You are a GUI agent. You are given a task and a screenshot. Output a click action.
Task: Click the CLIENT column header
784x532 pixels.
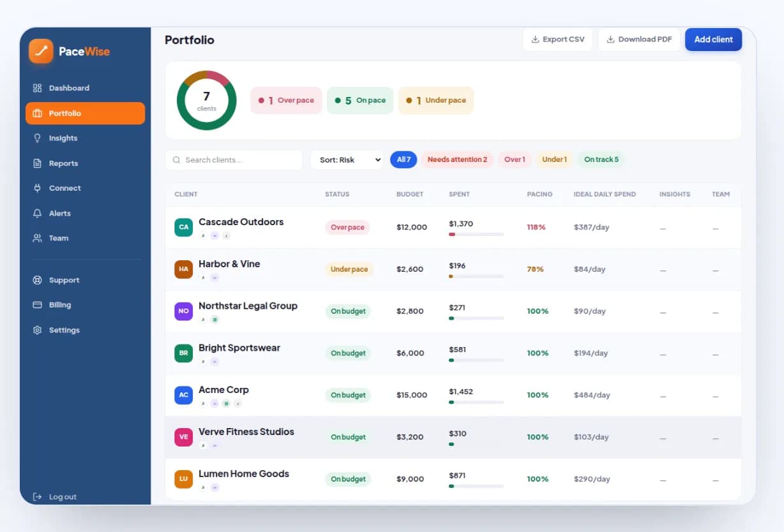pos(186,194)
